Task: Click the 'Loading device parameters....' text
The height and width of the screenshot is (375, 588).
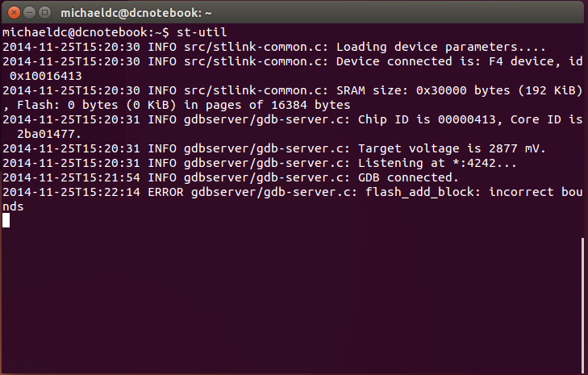Action: tap(447, 47)
